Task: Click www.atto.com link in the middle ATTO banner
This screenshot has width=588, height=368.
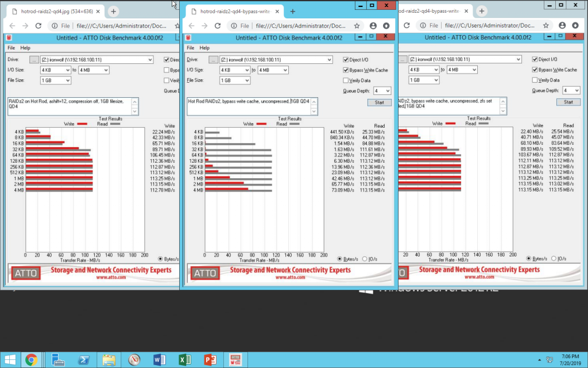Action: (x=290, y=278)
